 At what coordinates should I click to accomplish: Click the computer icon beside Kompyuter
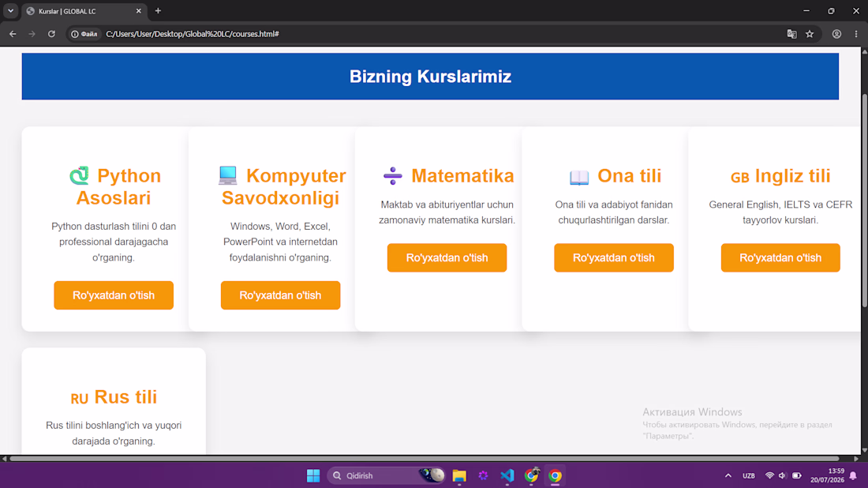tap(227, 175)
